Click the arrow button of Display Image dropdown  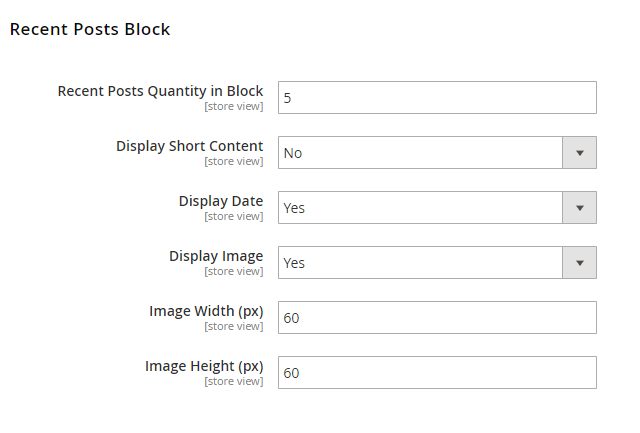click(x=579, y=263)
